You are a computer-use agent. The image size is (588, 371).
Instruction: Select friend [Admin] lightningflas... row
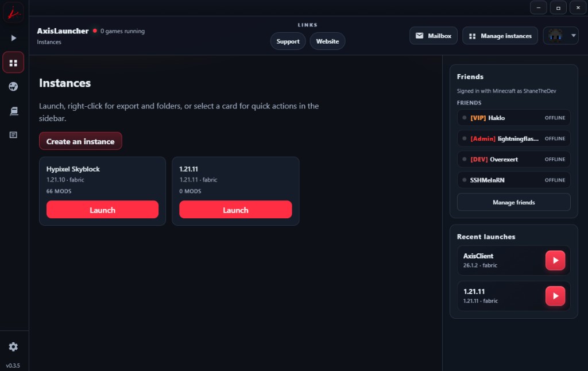tap(514, 138)
